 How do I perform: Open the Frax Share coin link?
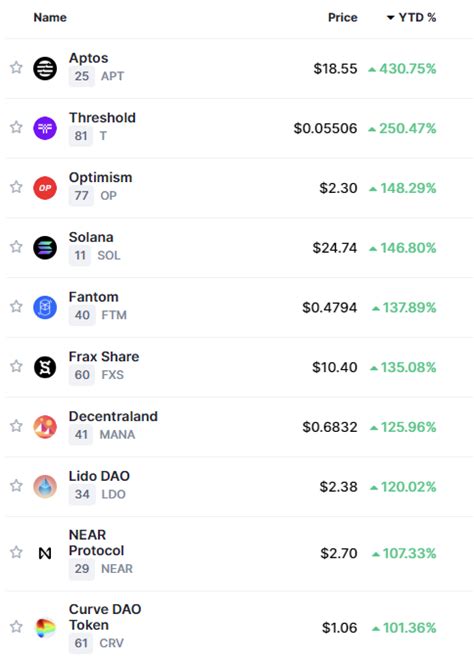point(104,356)
